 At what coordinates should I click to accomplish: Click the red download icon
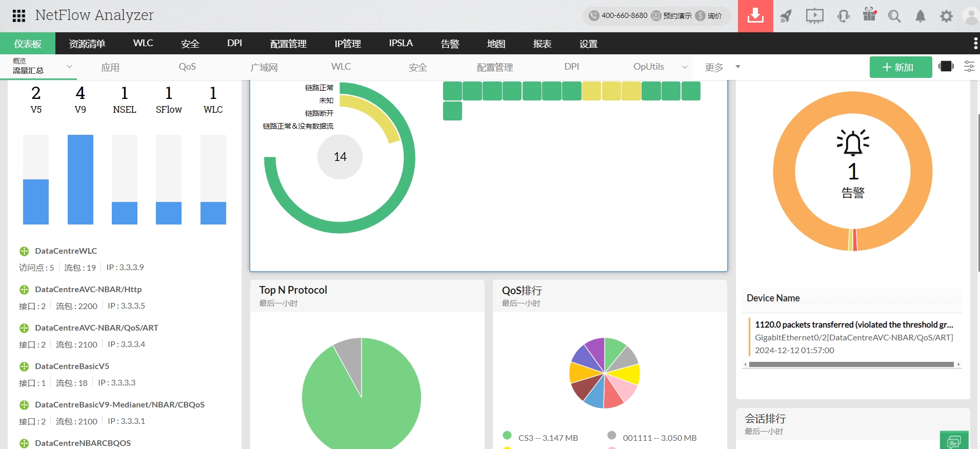coord(755,16)
